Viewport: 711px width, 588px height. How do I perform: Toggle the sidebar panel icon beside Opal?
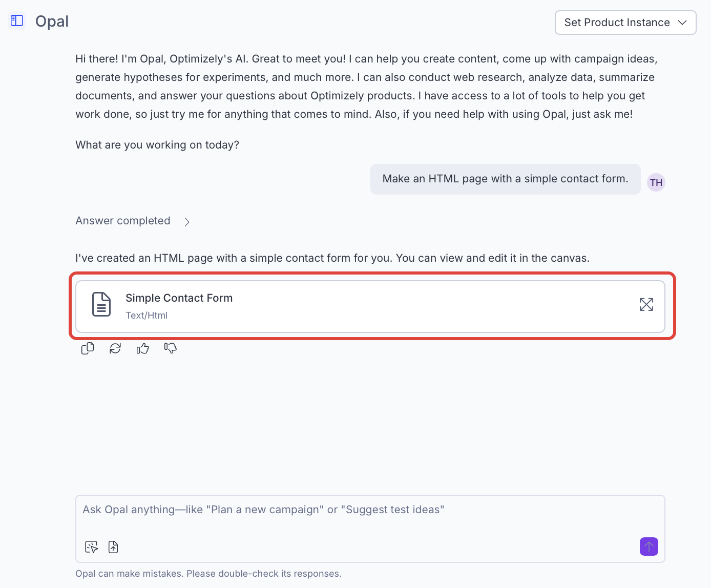[x=17, y=20]
